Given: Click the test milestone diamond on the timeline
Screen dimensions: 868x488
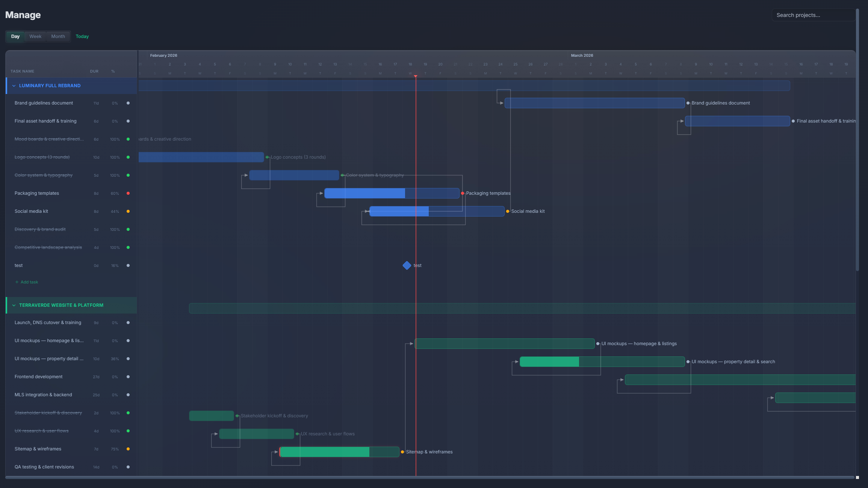Looking at the screenshot, I should [407, 265].
